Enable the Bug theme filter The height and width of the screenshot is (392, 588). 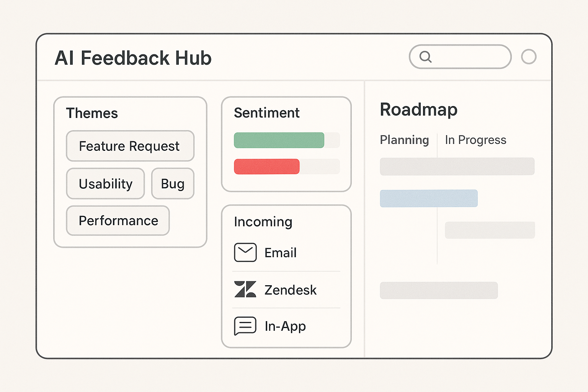coord(173,184)
